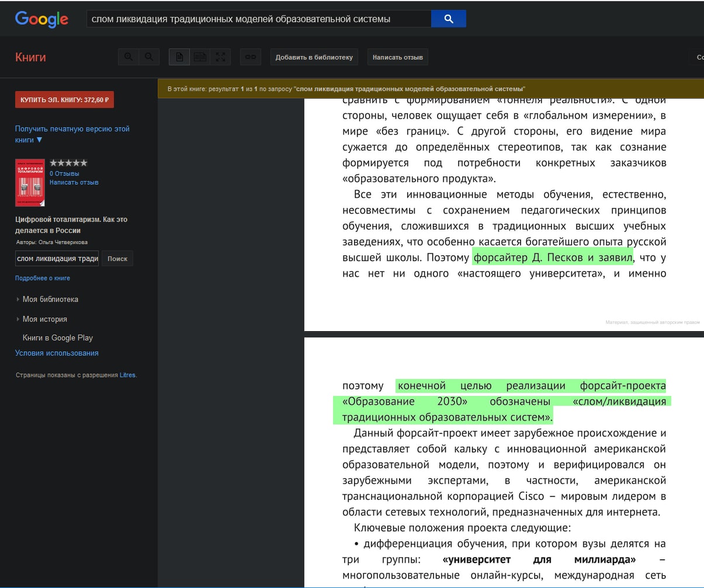Click 'Добавить в библиотеку' button
The width and height of the screenshot is (704, 588).
(314, 57)
